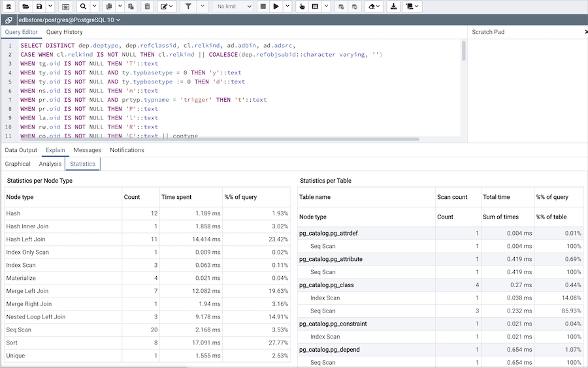Open the No limit rows dropdown
The image size is (588, 368).
pos(234,7)
